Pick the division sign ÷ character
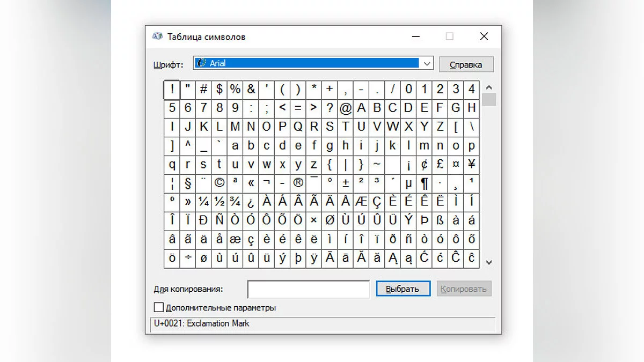This screenshot has height=362, width=644. pyautogui.click(x=188, y=258)
